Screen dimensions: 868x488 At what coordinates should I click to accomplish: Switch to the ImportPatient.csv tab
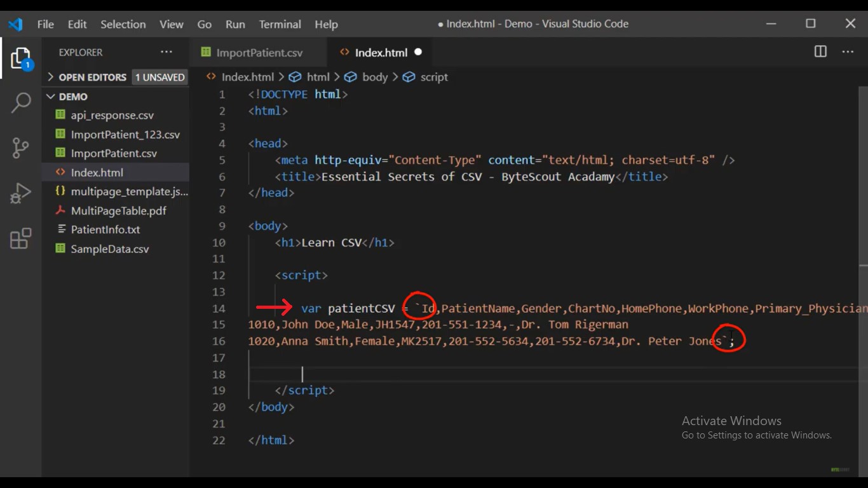pyautogui.click(x=258, y=52)
